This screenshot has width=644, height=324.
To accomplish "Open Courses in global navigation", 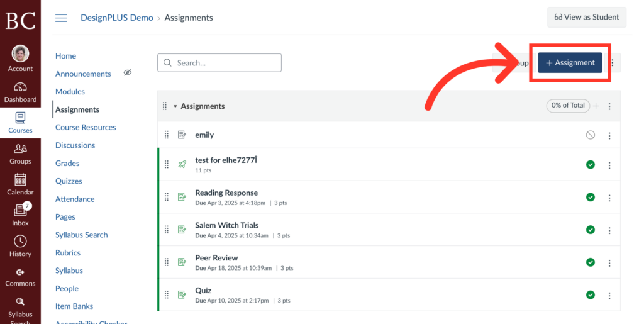I will point(20,123).
